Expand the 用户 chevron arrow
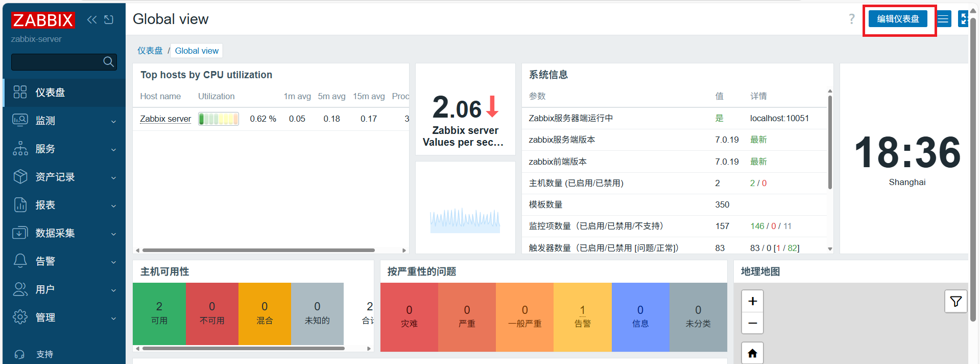 click(x=113, y=290)
